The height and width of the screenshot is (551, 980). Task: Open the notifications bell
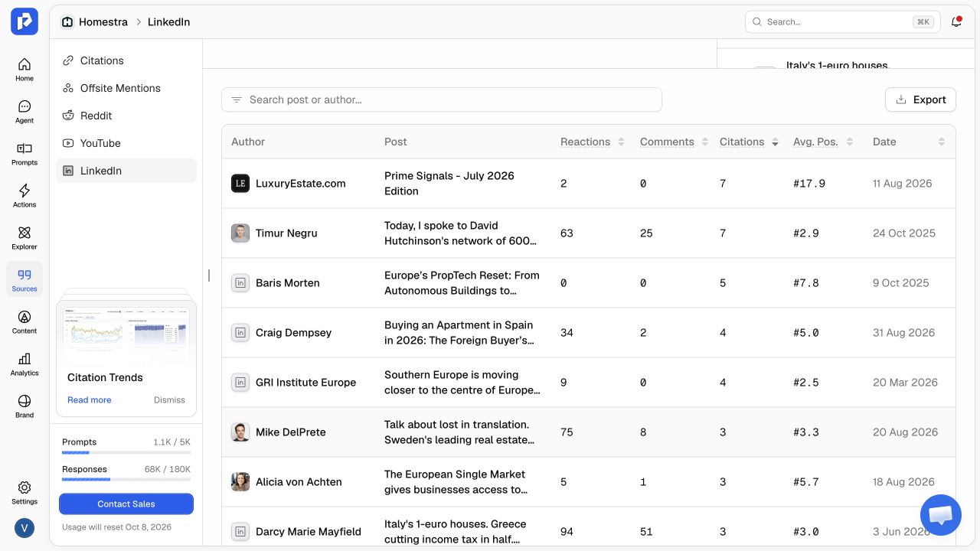coord(956,22)
